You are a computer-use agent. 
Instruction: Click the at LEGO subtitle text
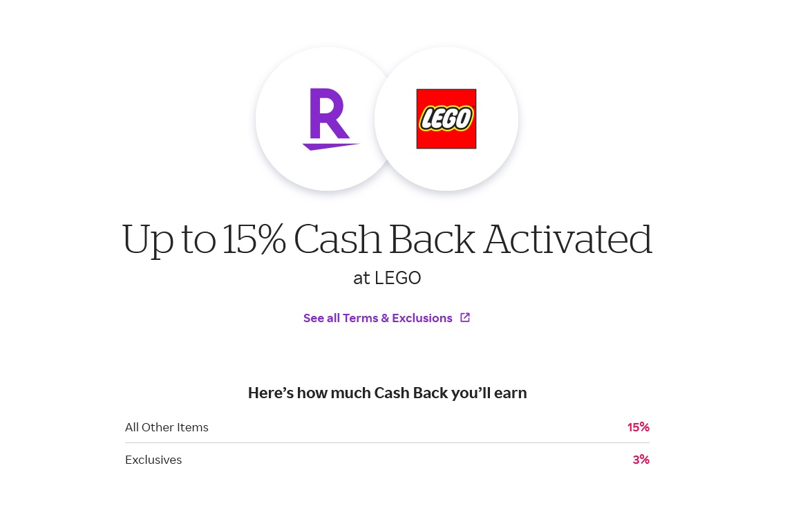[x=387, y=278]
